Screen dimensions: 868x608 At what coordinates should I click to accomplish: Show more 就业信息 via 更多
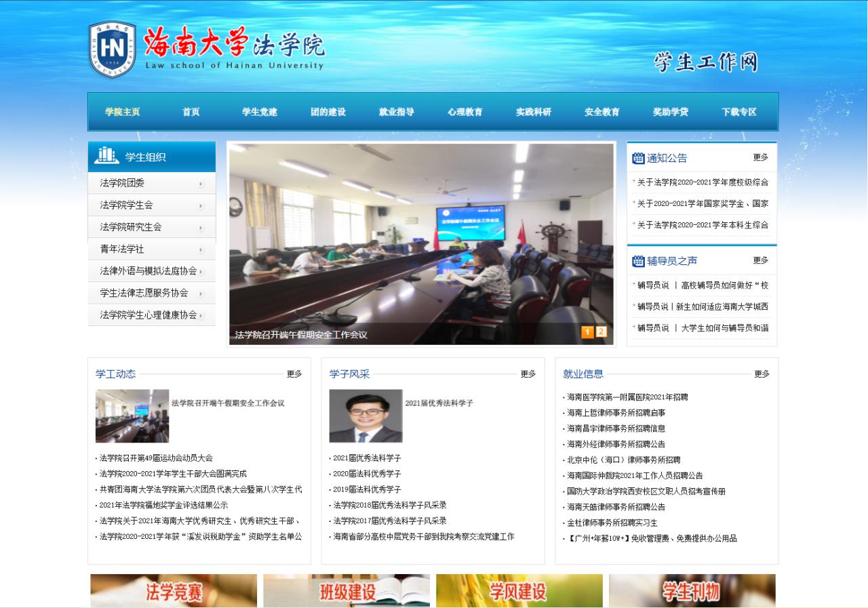(x=762, y=374)
